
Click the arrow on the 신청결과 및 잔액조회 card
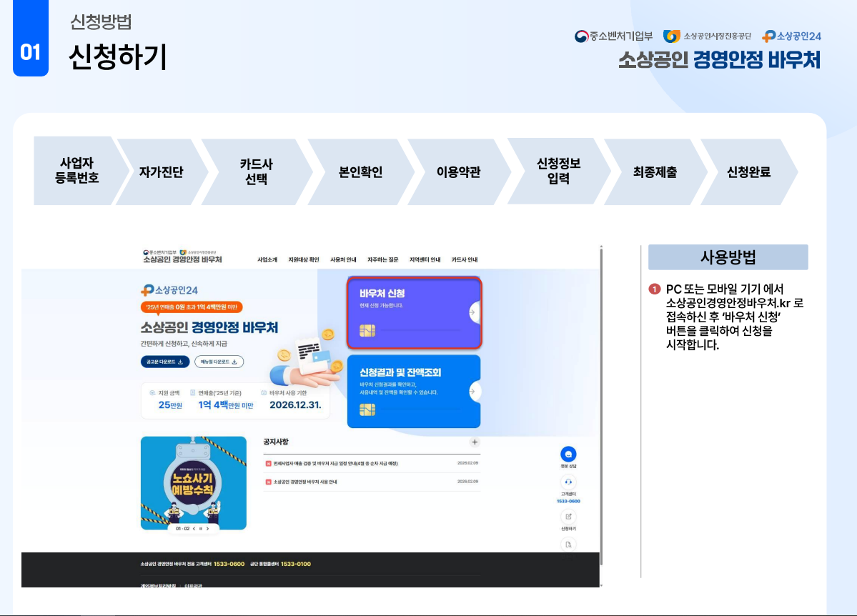pos(472,392)
